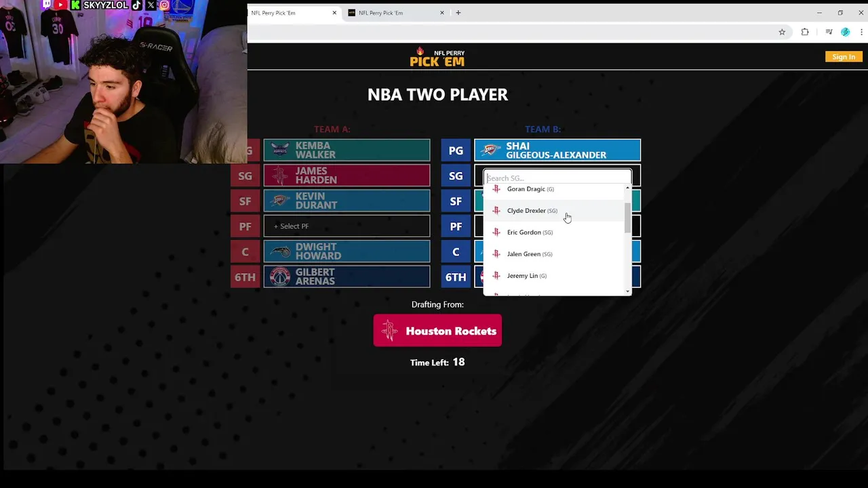
Task: Click Team B PG position label
Action: [x=456, y=150]
